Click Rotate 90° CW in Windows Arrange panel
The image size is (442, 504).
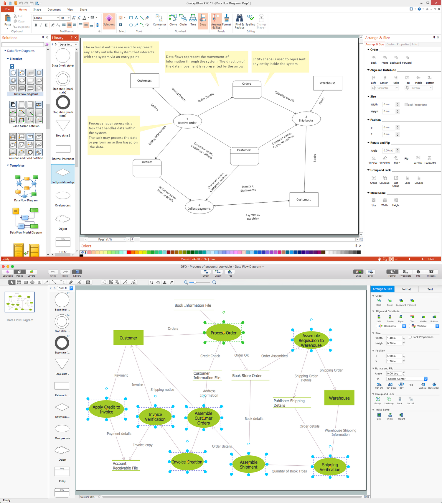pyautogui.click(x=373, y=160)
